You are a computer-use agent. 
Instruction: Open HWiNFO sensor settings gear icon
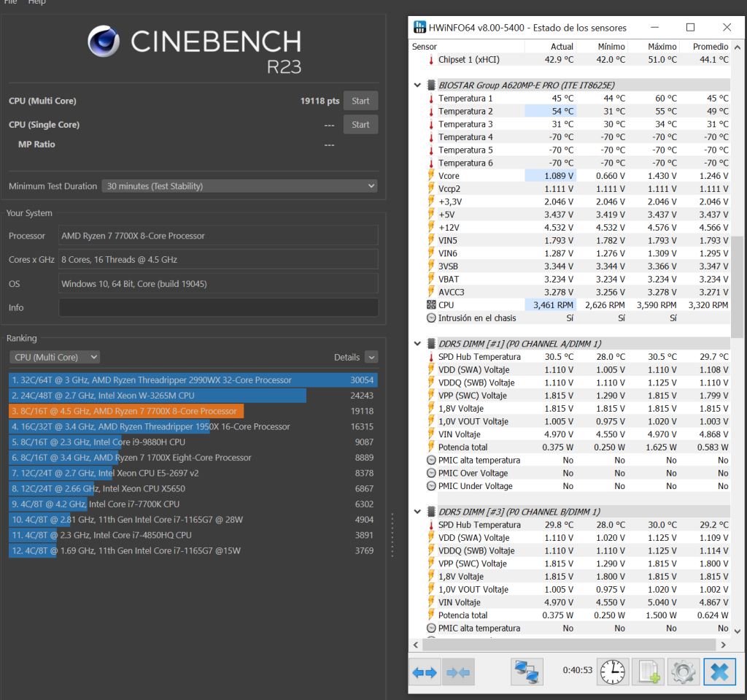tap(684, 672)
